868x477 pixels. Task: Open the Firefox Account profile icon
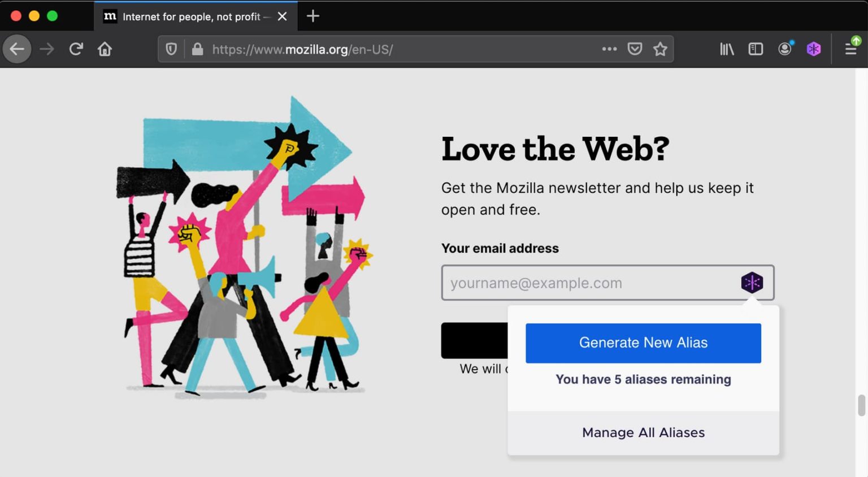tap(785, 49)
